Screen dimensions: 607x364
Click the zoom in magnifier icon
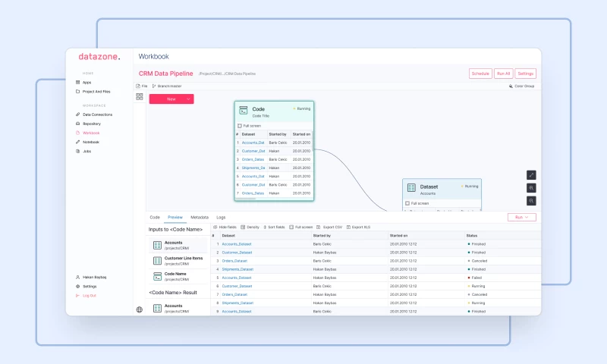(531, 187)
